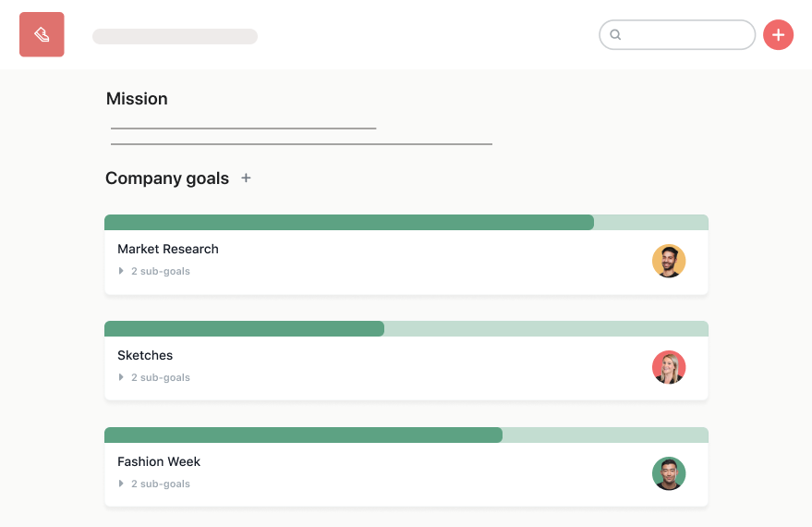Click the Fashion Week progress bar

pos(406,435)
